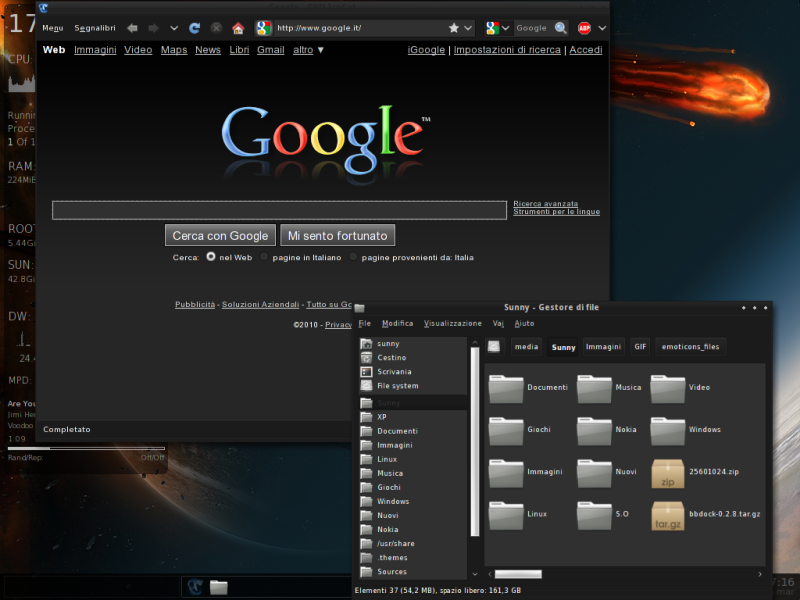Click the drive icon in the path bar

click(x=493, y=347)
